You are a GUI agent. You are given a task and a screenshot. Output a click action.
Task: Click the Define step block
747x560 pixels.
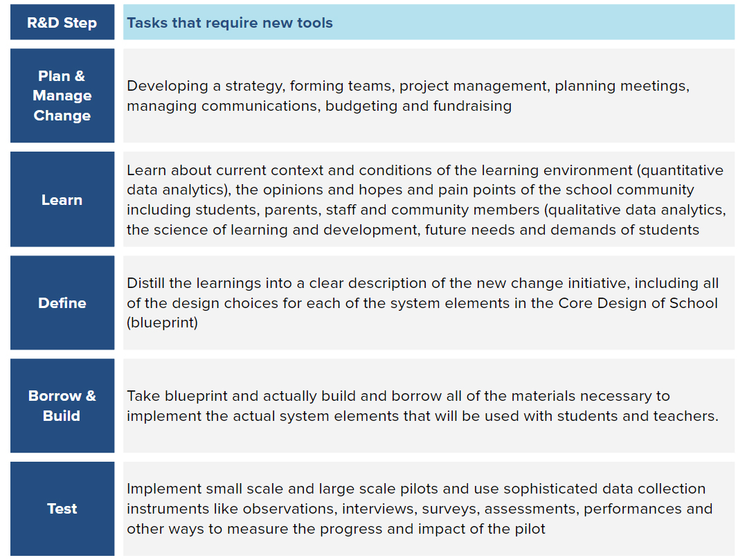tap(62, 303)
